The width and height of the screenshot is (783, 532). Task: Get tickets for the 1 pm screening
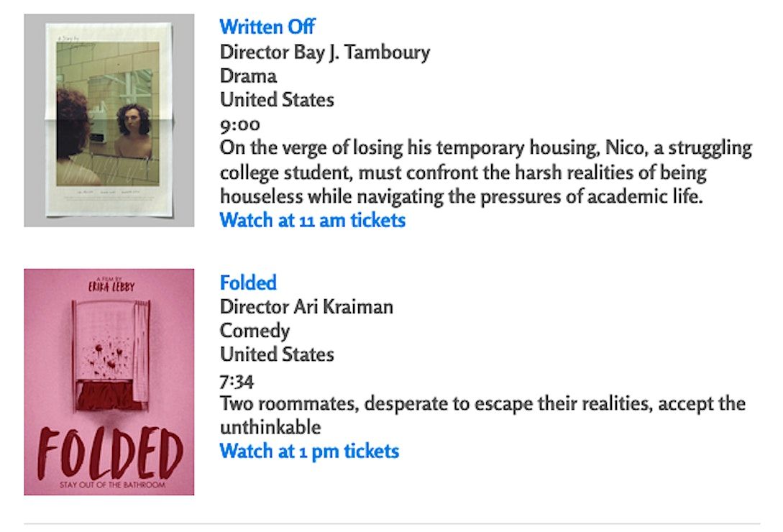[x=309, y=451]
